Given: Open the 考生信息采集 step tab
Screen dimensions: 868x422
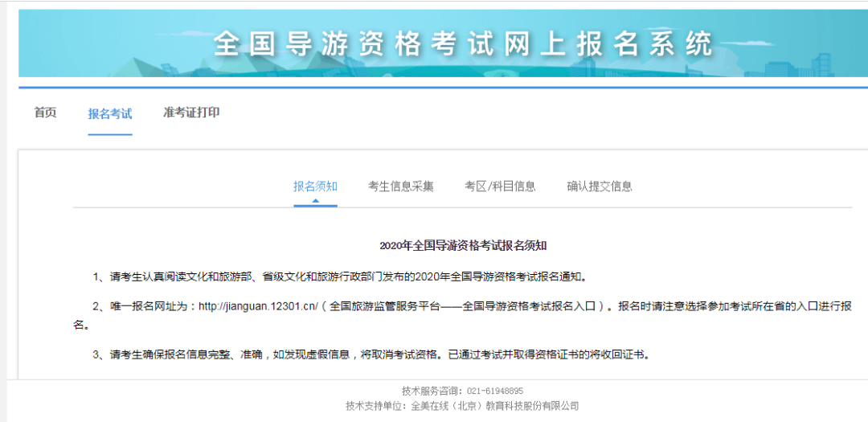Looking at the screenshot, I should click(401, 186).
